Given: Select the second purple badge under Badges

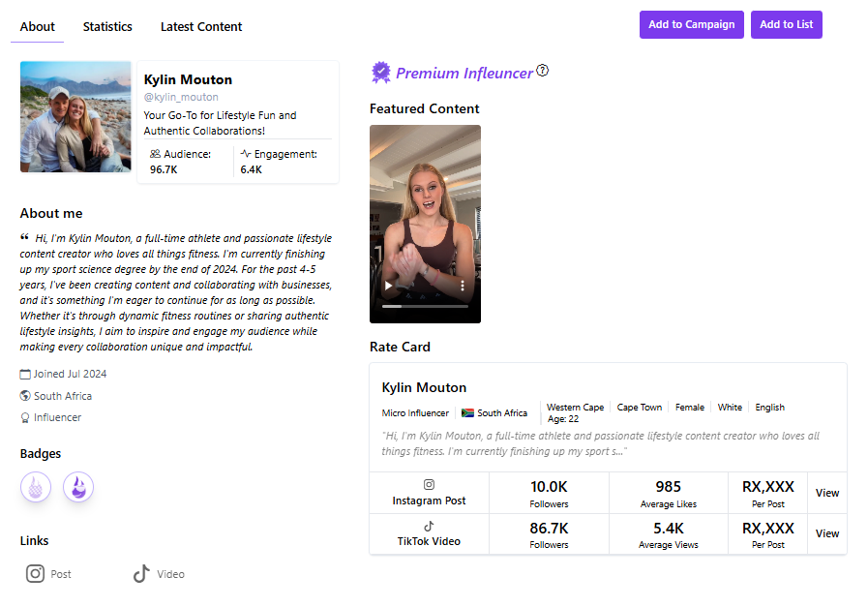Looking at the screenshot, I should click(78, 487).
